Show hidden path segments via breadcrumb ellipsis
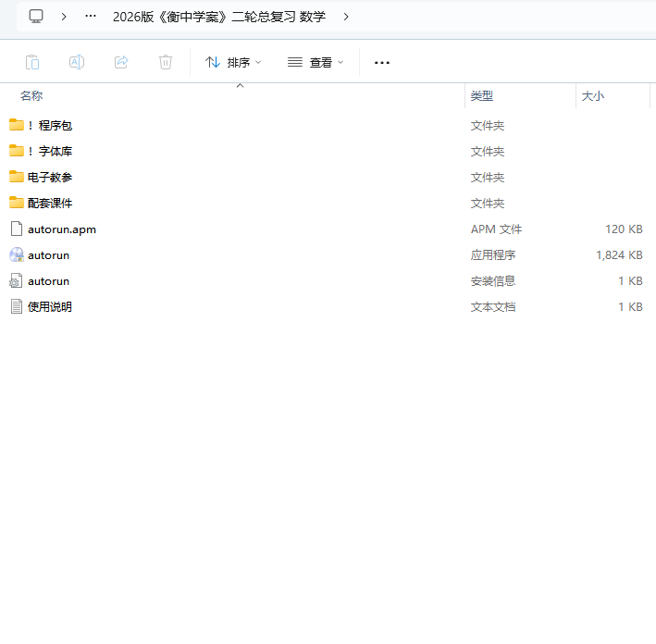The width and height of the screenshot is (656, 644). pos(91,16)
